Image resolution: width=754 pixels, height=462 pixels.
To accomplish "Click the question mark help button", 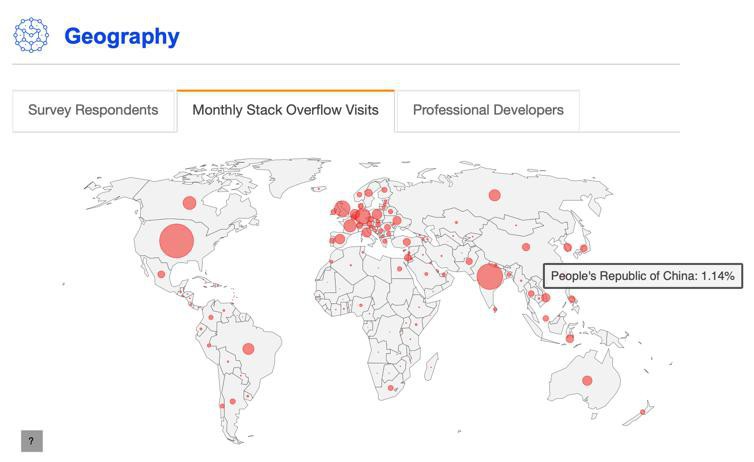I will [x=31, y=440].
